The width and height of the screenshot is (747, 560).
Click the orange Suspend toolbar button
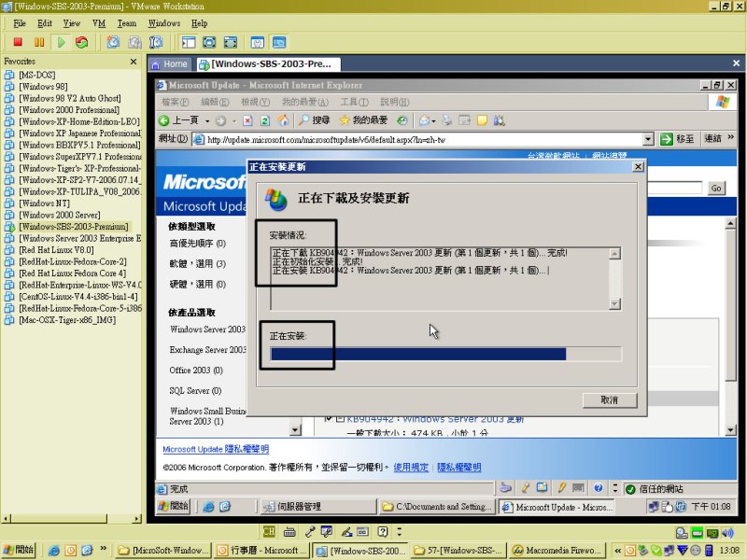[39, 42]
